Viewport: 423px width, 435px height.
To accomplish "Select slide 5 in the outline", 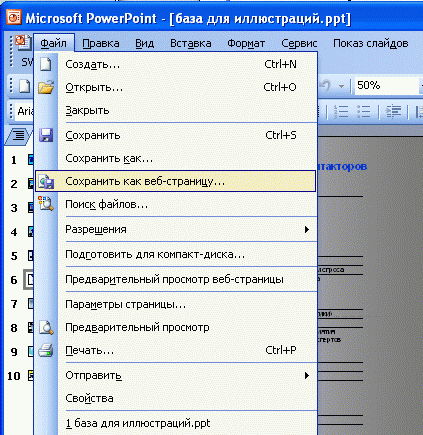I will coord(30,256).
